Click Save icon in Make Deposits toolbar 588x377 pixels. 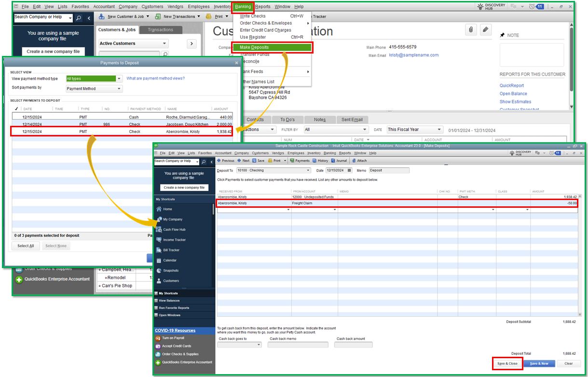(258, 161)
